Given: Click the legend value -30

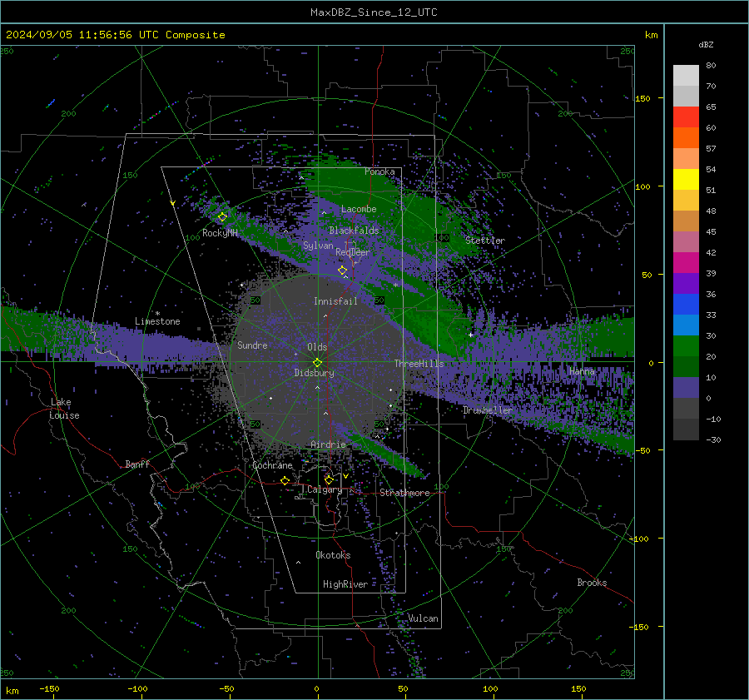Looking at the screenshot, I should [713, 439].
